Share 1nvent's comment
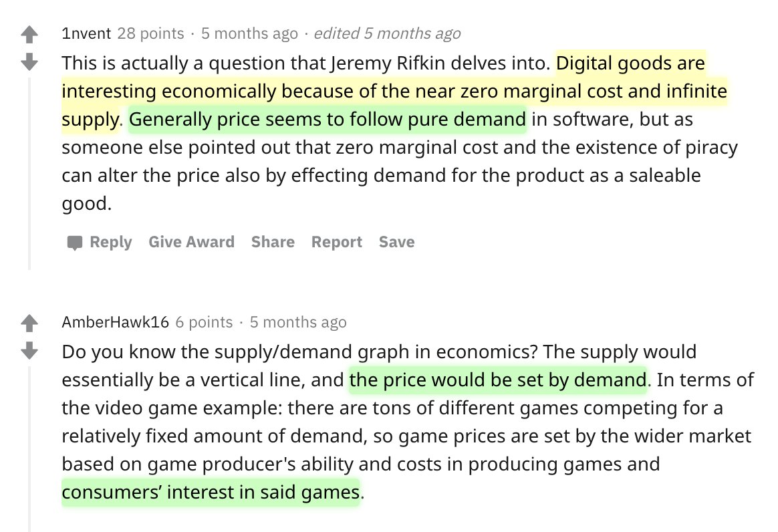 [x=273, y=242]
